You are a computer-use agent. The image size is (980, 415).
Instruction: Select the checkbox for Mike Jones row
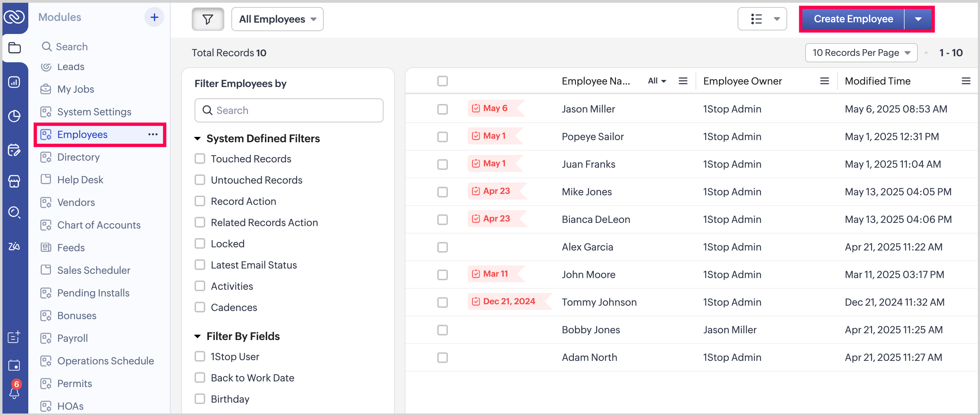442,192
